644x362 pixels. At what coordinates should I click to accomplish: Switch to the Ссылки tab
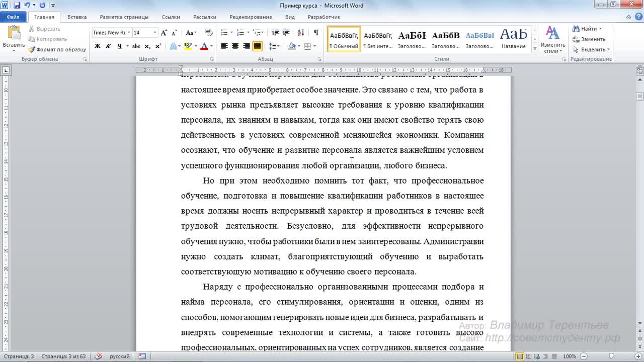click(171, 17)
